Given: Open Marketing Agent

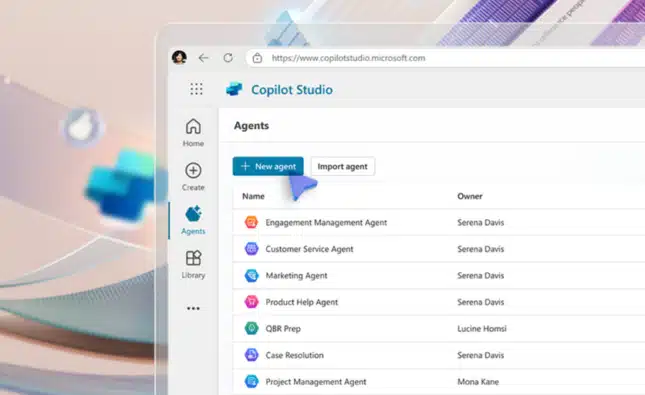Looking at the screenshot, I should point(296,276).
